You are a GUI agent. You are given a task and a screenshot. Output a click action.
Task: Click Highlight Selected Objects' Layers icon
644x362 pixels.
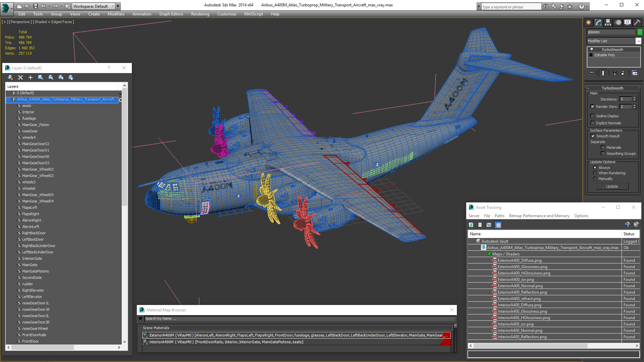point(51,77)
